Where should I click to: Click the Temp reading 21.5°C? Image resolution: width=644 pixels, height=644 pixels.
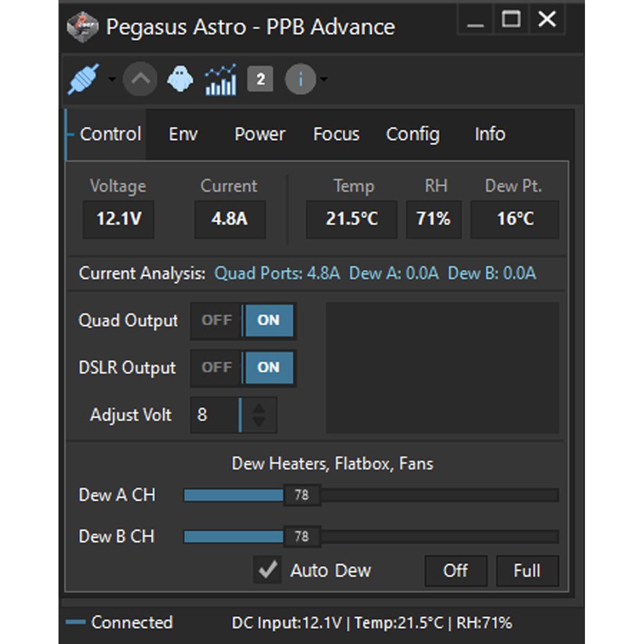click(x=352, y=219)
